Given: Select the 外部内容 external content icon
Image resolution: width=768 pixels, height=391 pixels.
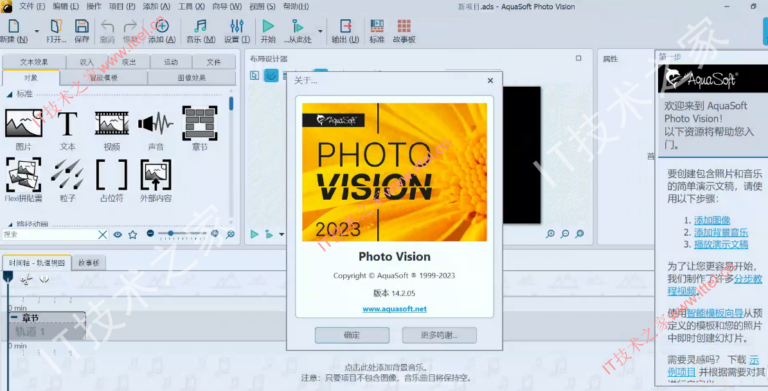Looking at the screenshot, I should [155, 175].
